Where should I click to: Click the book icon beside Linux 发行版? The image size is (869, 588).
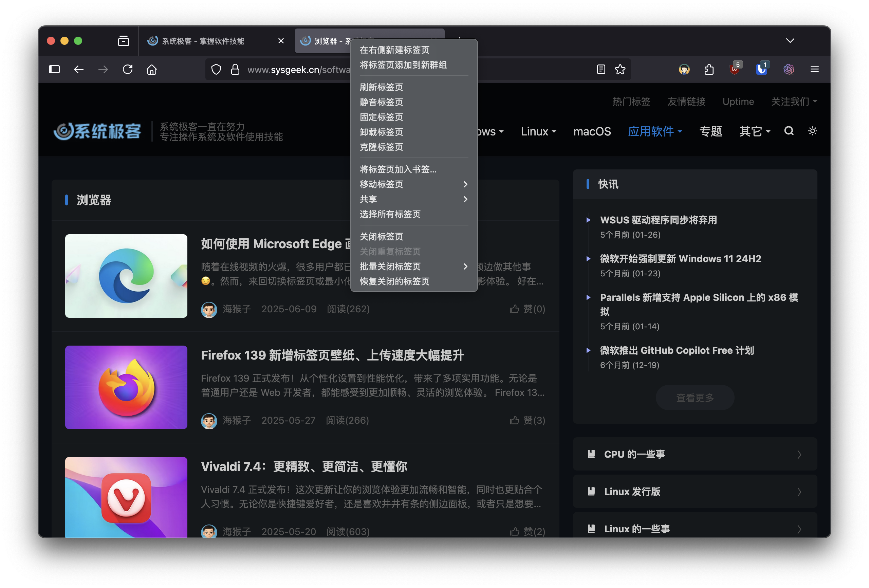591,492
